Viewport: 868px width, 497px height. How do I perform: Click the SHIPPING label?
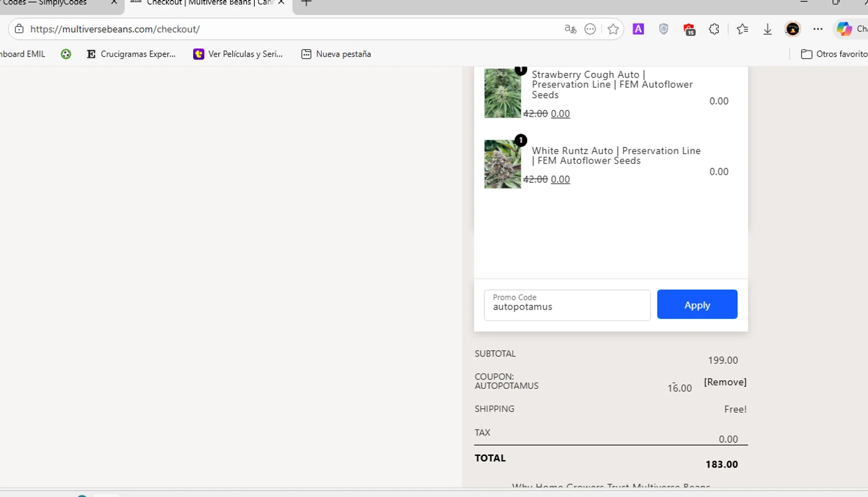(494, 408)
